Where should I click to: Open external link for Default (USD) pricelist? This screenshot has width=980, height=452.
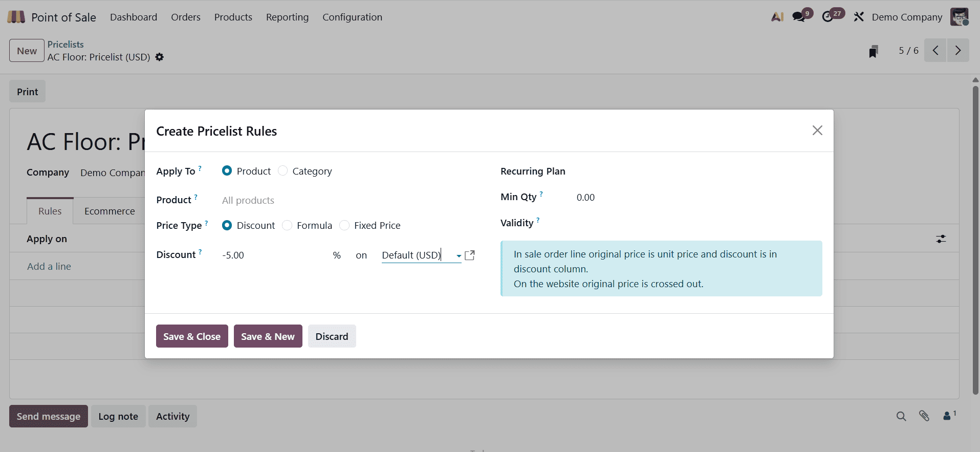470,255
